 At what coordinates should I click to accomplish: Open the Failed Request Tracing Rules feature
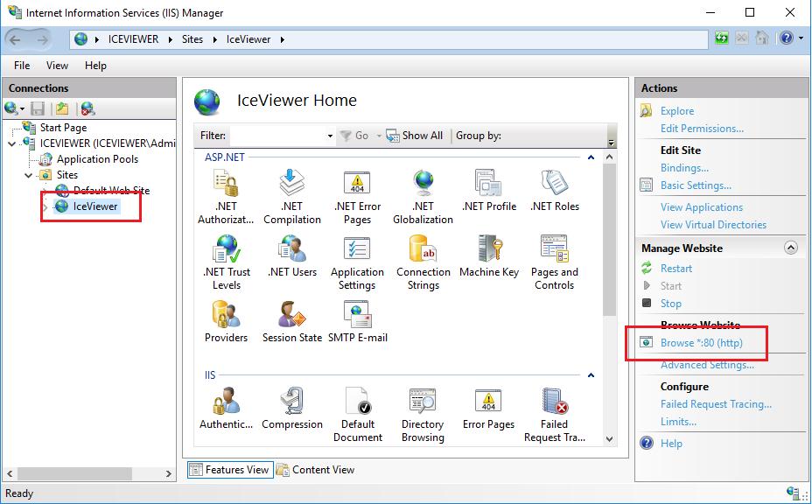tap(555, 415)
